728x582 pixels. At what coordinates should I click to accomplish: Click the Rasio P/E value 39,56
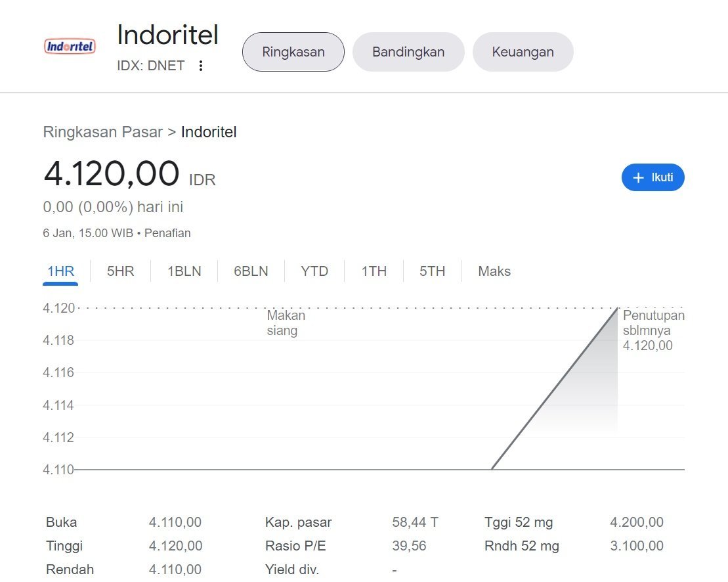click(408, 546)
